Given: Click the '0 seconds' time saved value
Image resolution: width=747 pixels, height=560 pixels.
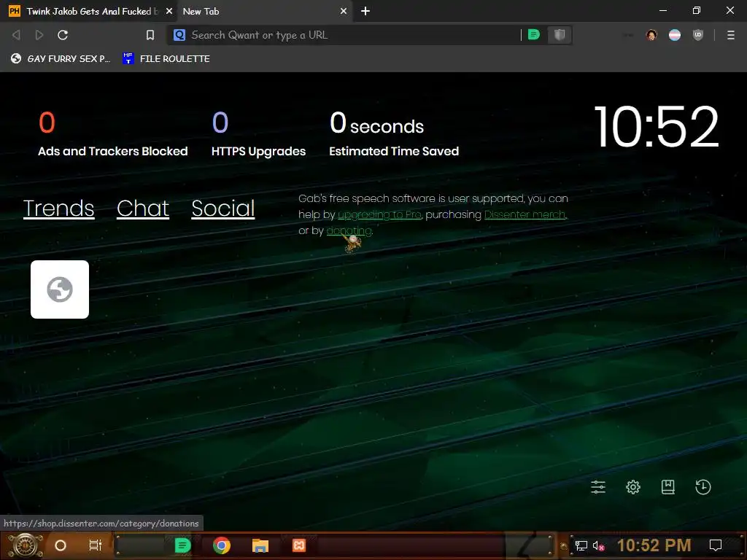Looking at the screenshot, I should (x=376, y=124).
